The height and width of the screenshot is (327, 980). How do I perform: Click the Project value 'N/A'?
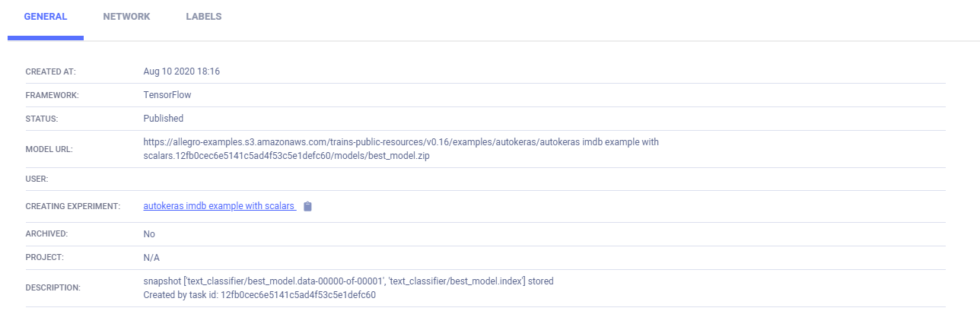151,258
